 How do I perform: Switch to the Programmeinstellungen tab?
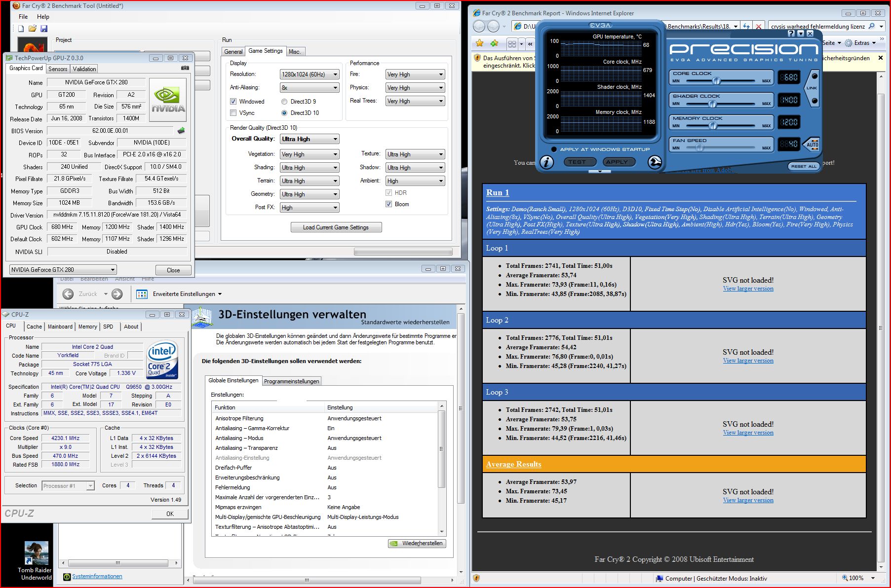(x=292, y=381)
